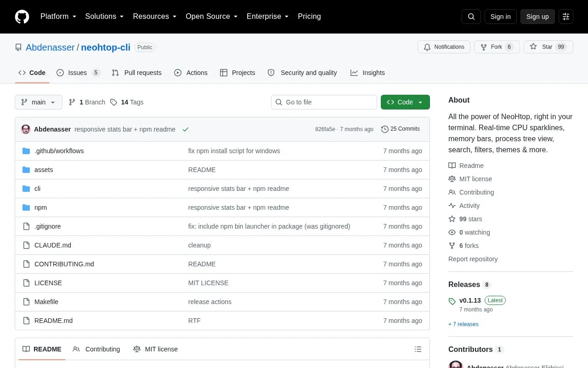The width and height of the screenshot is (588, 368).
Task: Expand the Platform menu
Action: [58, 17]
